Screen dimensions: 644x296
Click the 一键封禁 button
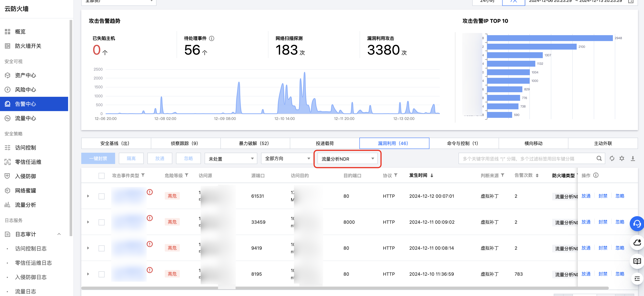98,159
